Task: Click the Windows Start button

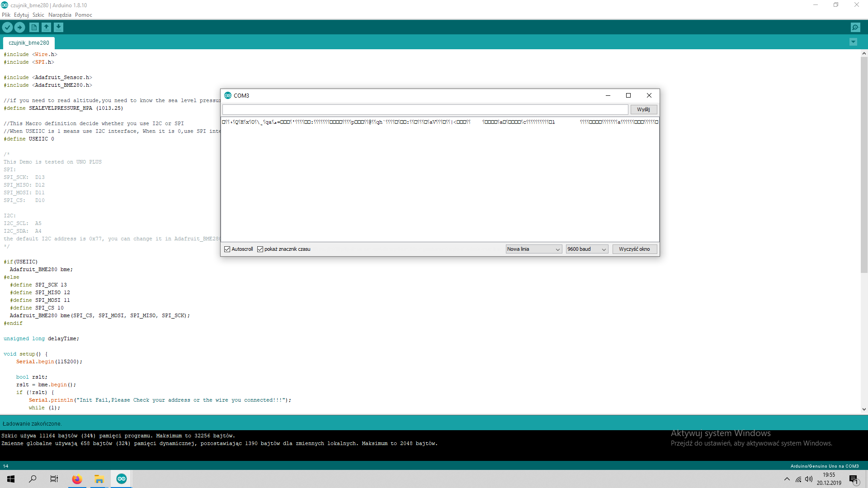Action: click(x=11, y=479)
